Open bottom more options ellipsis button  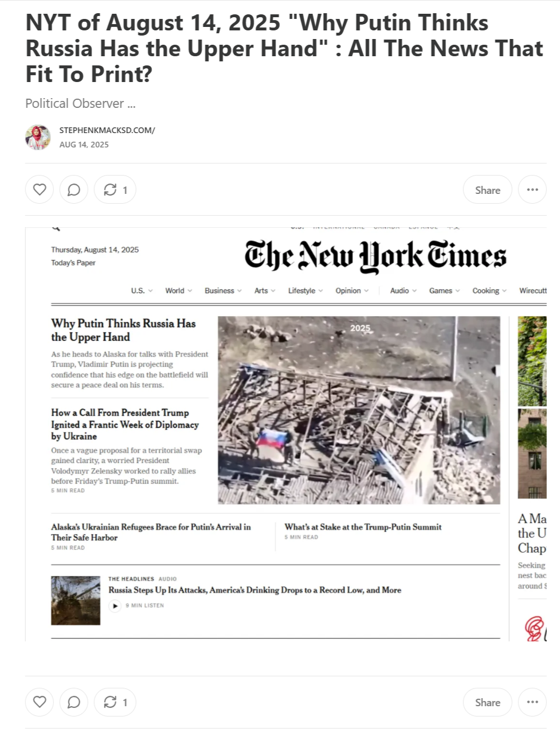coord(532,702)
